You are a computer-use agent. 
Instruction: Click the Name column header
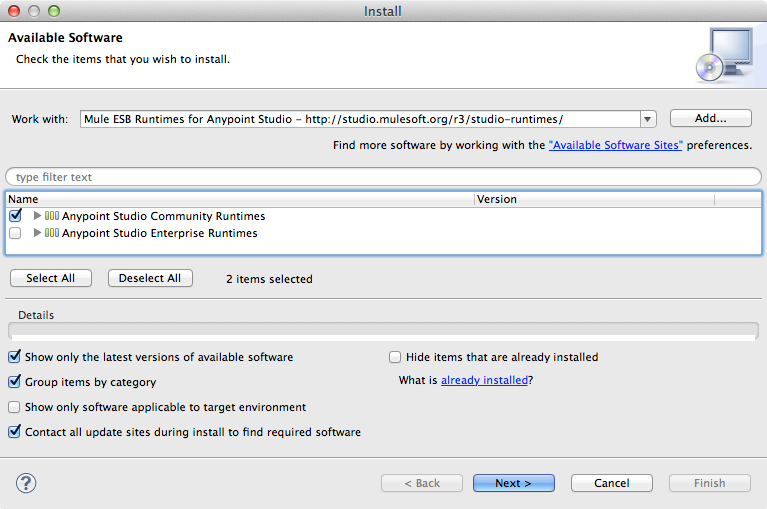[240, 199]
